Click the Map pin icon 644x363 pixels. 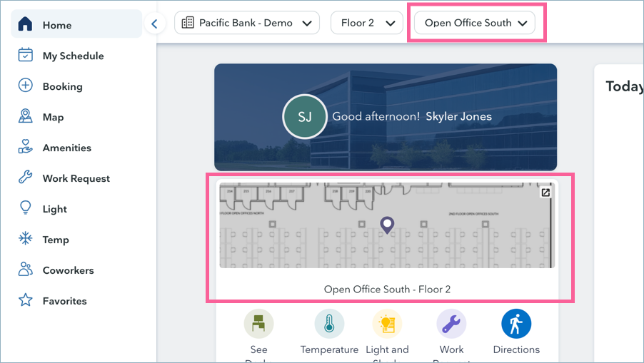click(26, 116)
